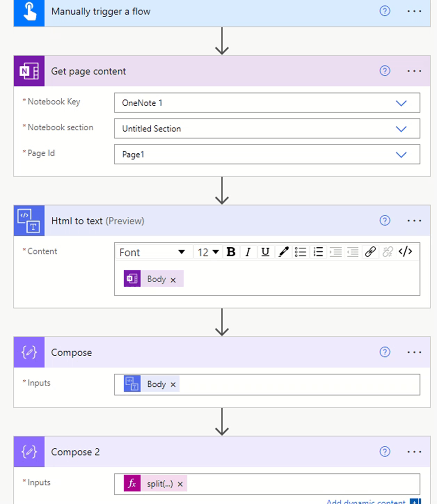Open the Page Id dropdown
Screen dimensions: 437x504
[402, 154]
